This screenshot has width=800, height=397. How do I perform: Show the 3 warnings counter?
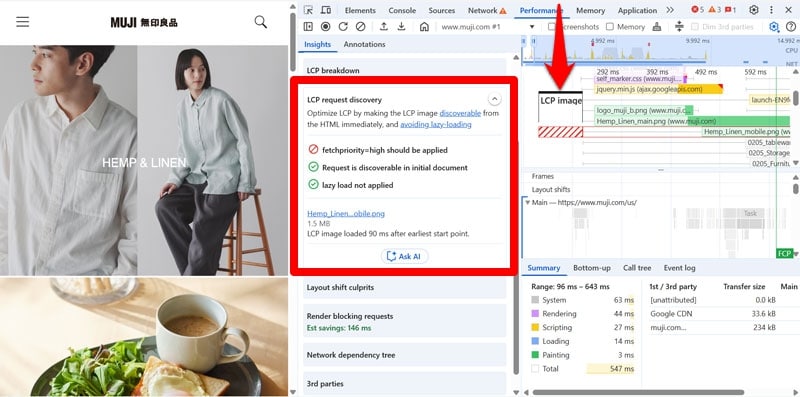(714, 10)
